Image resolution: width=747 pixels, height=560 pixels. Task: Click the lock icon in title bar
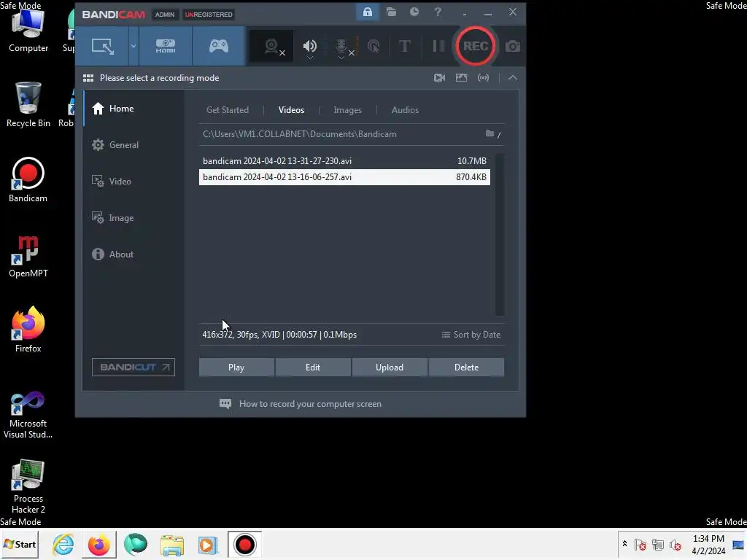click(x=368, y=12)
